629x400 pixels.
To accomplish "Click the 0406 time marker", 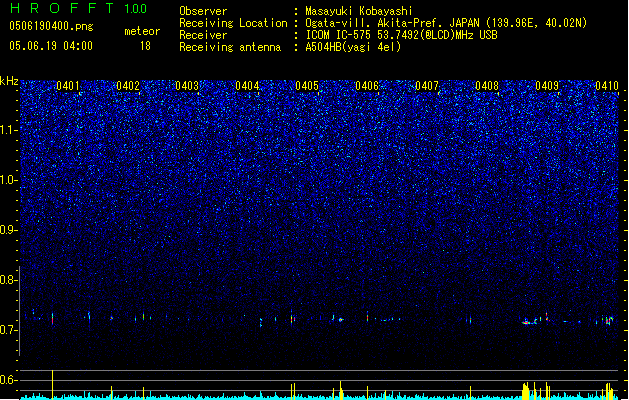I will pos(367,86).
